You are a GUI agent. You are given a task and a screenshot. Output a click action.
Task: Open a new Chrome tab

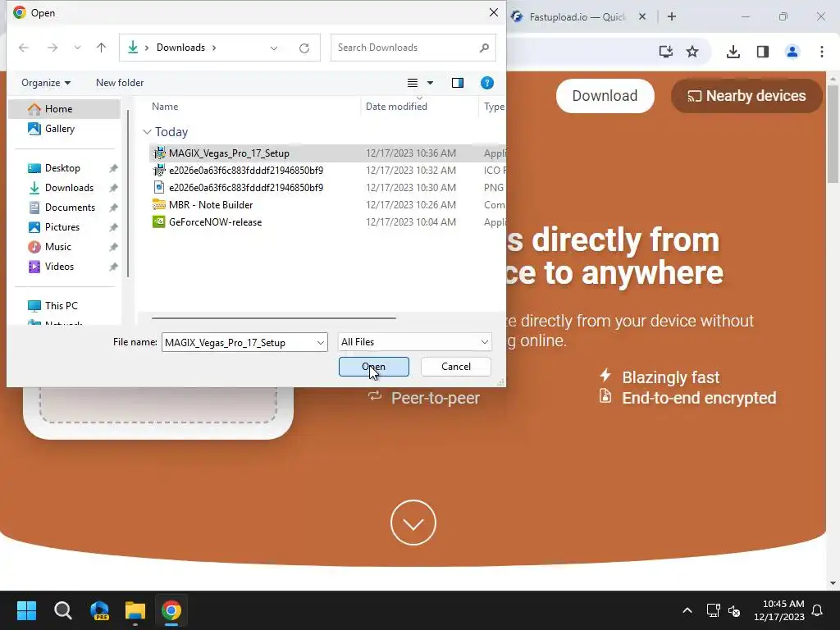pos(672,16)
